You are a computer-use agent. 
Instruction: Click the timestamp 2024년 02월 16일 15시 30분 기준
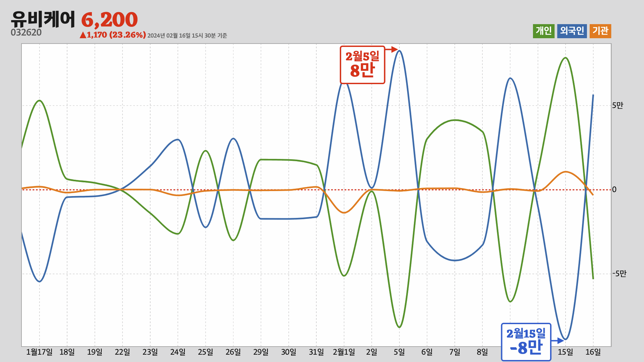(x=187, y=36)
